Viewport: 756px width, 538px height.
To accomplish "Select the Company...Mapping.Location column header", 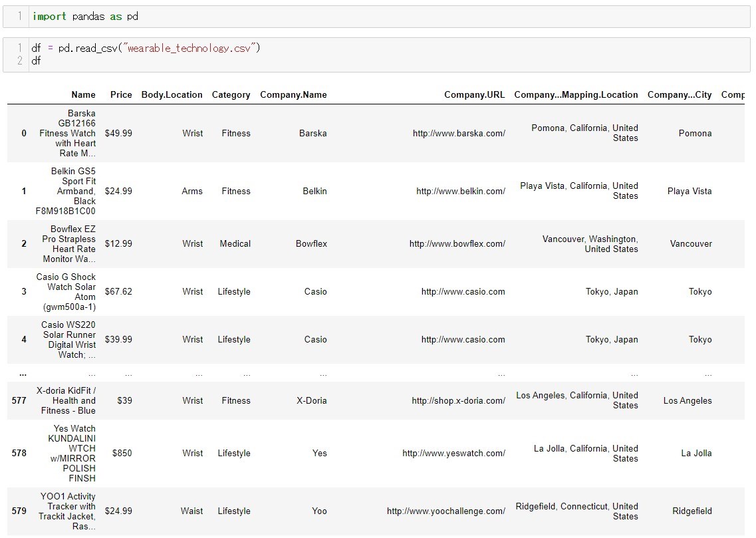I will 576,95.
